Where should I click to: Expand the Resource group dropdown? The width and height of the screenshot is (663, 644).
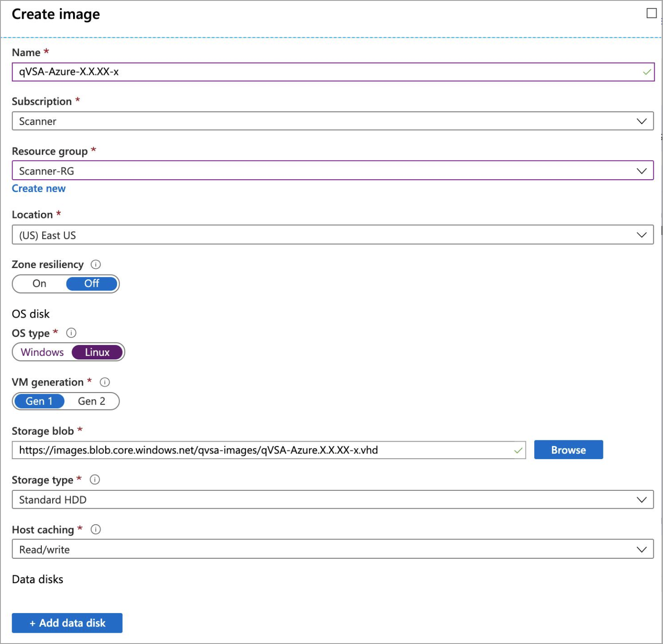[641, 171]
